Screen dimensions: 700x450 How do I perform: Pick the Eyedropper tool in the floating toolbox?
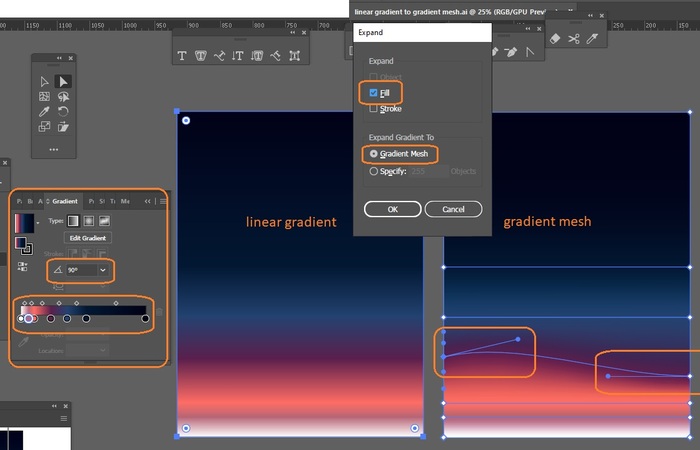click(44, 112)
